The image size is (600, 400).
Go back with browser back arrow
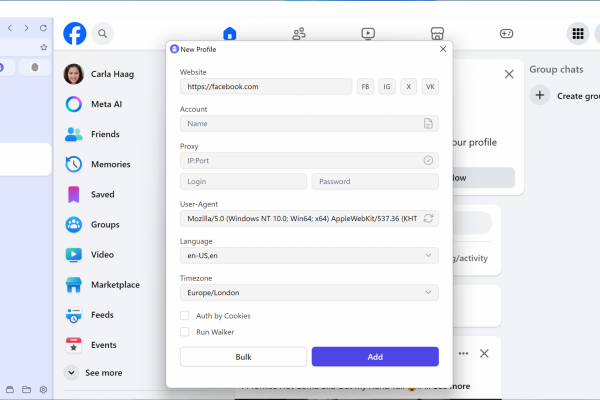point(10,28)
